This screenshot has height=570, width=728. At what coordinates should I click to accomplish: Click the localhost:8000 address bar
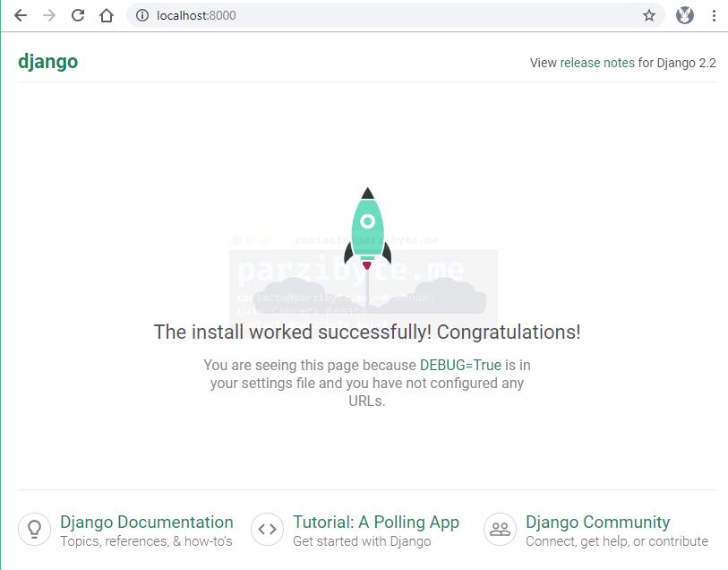[395, 15]
